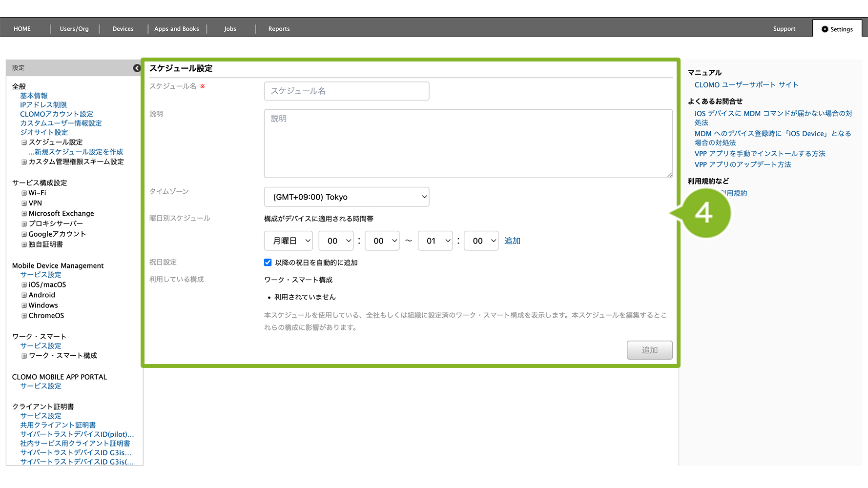868x488 pixels.
Task: Open the timezone dropdown showing Tokyo
Action: (x=347, y=197)
